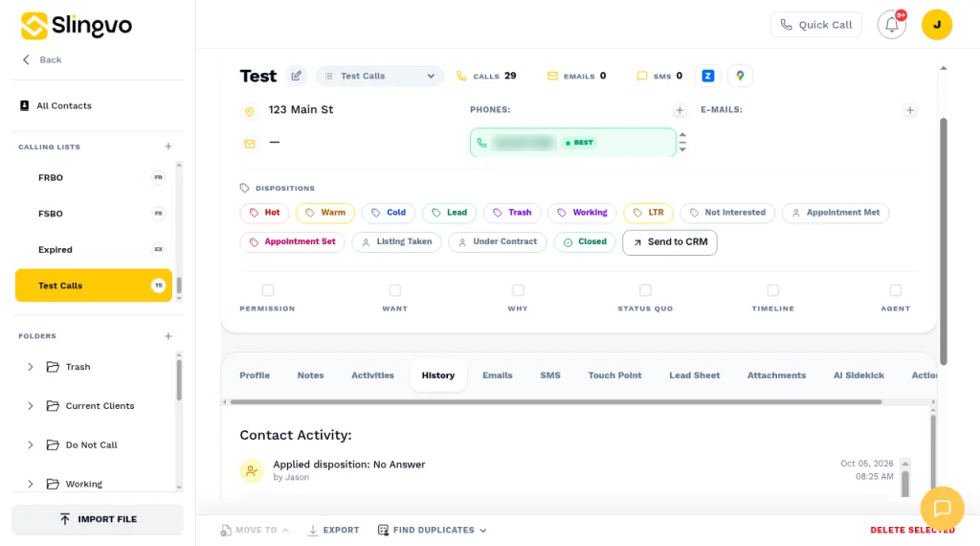Click the green phone handset icon
The image size is (980, 546).
[x=481, y=143]
